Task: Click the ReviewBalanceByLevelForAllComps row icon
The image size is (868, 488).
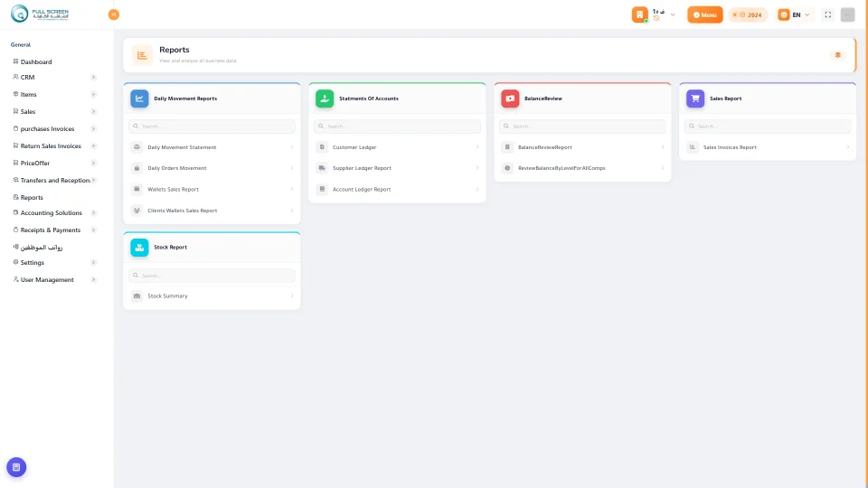Action: 507,168
